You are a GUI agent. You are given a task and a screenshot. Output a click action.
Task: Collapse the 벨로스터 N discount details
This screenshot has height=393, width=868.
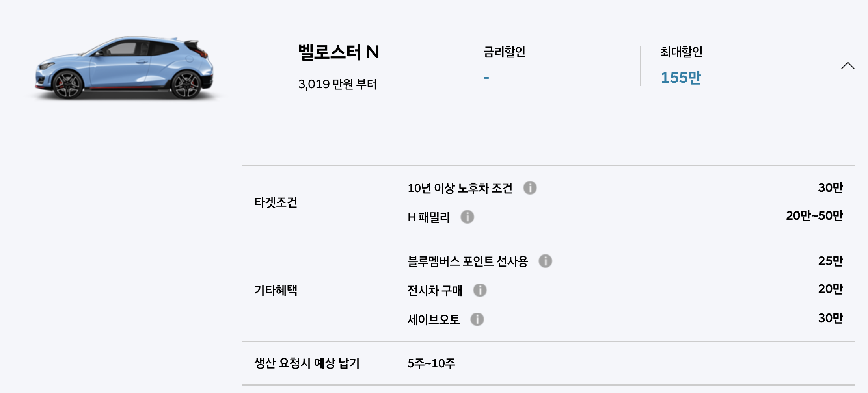pos(848,66)
